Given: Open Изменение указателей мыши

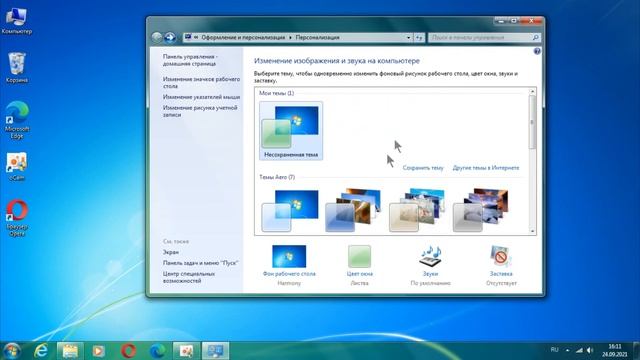Looking at the screenshot, I should click(201, 97).
